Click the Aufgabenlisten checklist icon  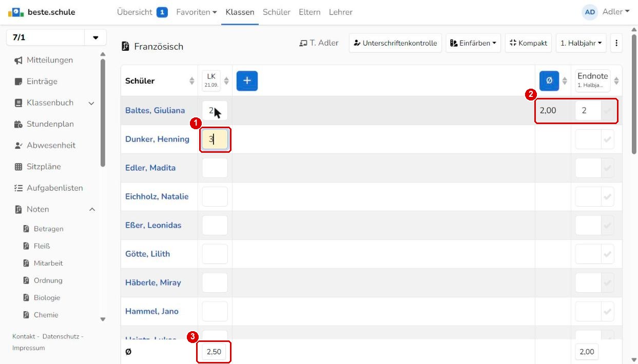click(18, 188)
